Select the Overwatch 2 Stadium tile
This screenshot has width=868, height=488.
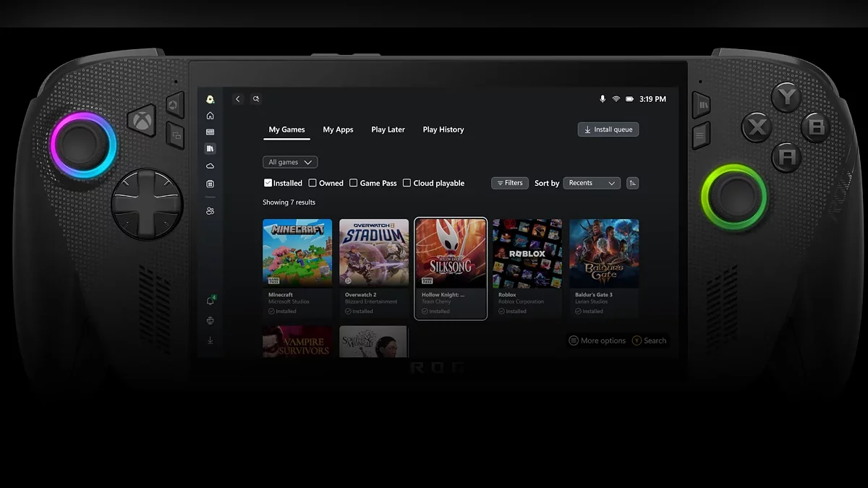374,268
